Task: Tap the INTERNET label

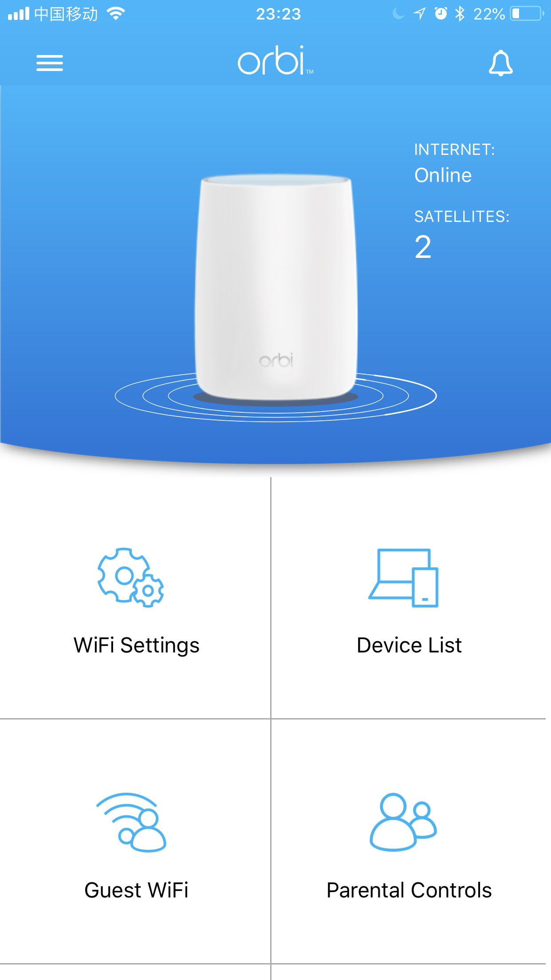Action: click(x=454, y=150)
